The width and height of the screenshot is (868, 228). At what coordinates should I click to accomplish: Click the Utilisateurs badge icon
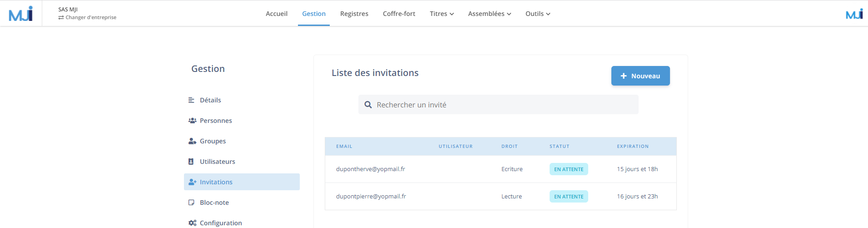(x=191, y=162)
